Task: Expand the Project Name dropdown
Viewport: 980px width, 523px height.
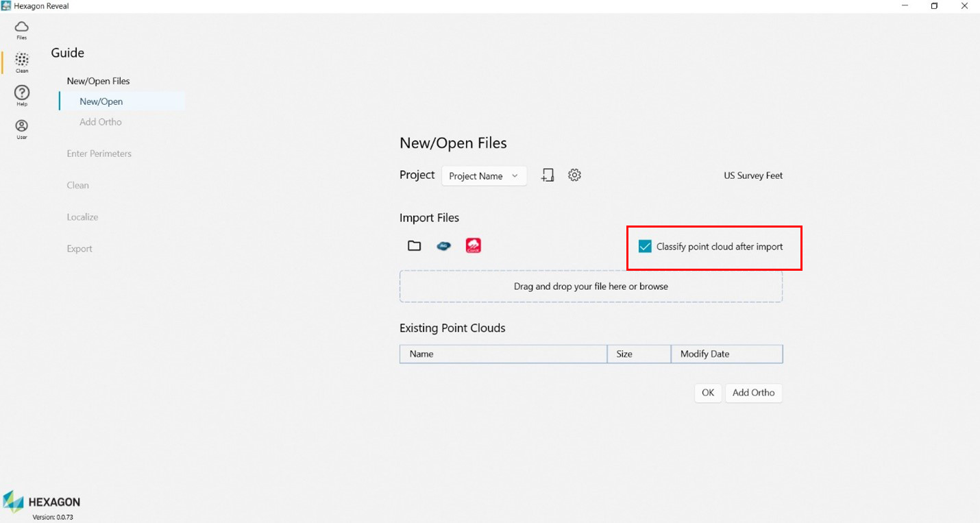Action: tap(484, 176)
